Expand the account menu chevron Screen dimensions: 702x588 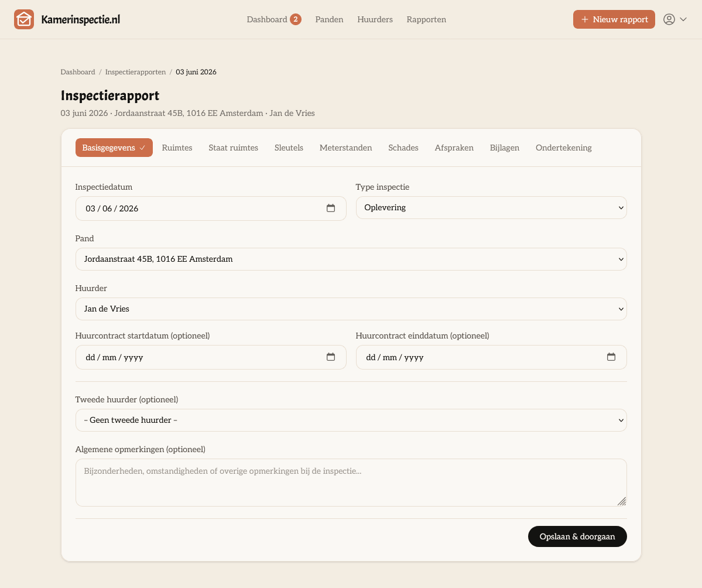click(683, 19)
